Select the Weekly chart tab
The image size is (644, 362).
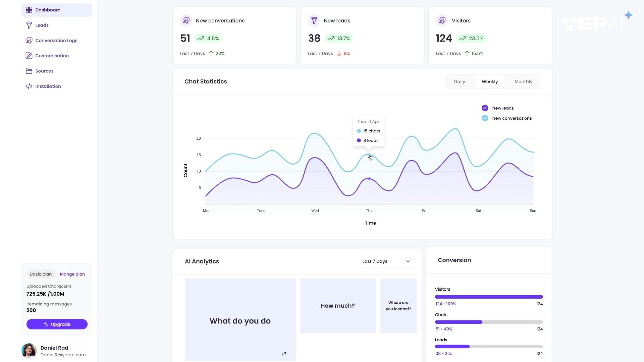[489, 81]
